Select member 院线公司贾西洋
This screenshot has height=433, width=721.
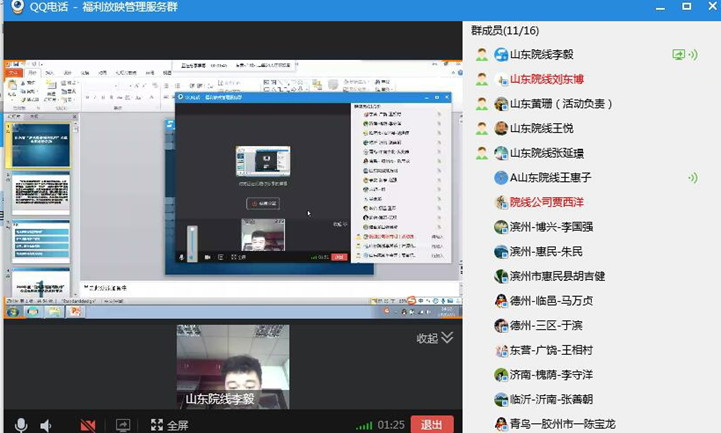click(x=546, y=202)
